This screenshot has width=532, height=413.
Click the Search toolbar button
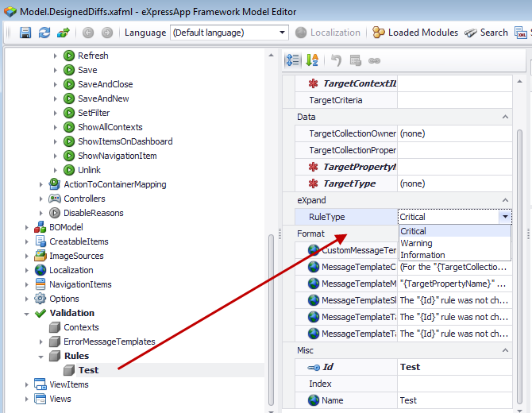pos(487,33)
